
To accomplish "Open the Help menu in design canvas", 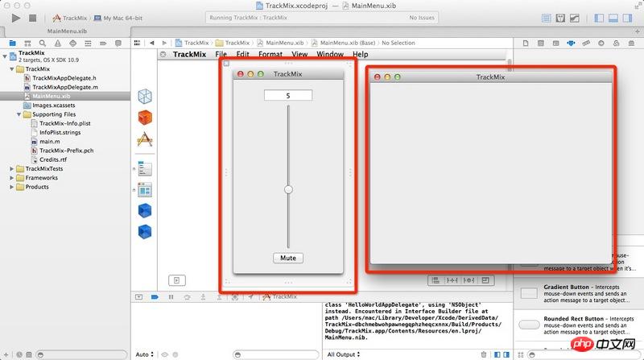I will click(x=360, y=54).
